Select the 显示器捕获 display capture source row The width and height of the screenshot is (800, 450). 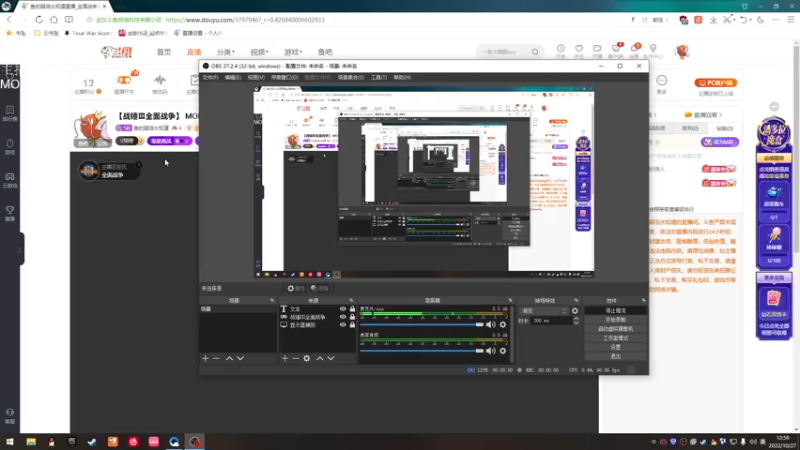(x=317, y=325)
